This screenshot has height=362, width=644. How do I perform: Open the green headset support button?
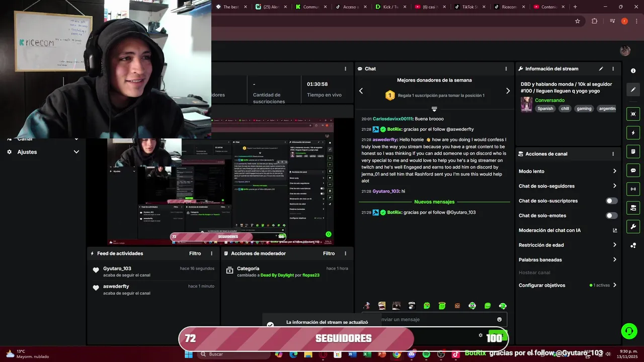pos(629,331)
